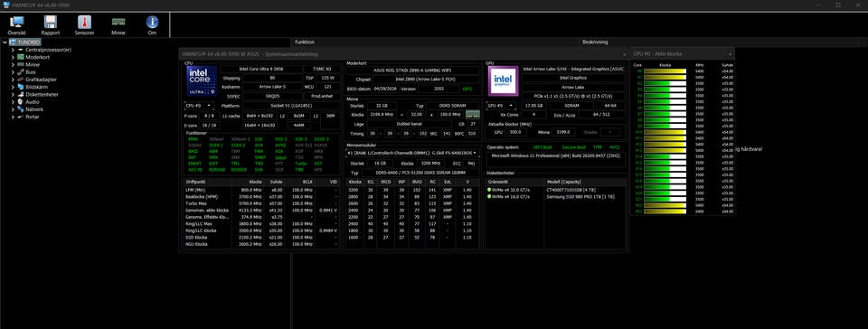Click the HVCI indicator

[x=615, y=147]
